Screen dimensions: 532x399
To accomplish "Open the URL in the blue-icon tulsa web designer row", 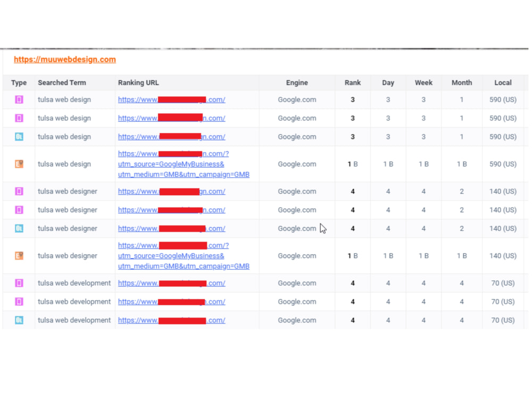I will click(x=171, y=228).
